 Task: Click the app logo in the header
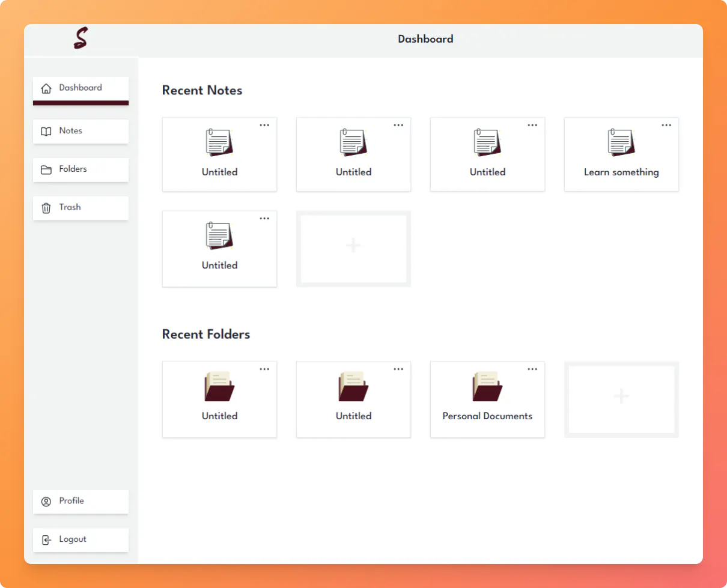pyautogui.click(x=81, y=40)
